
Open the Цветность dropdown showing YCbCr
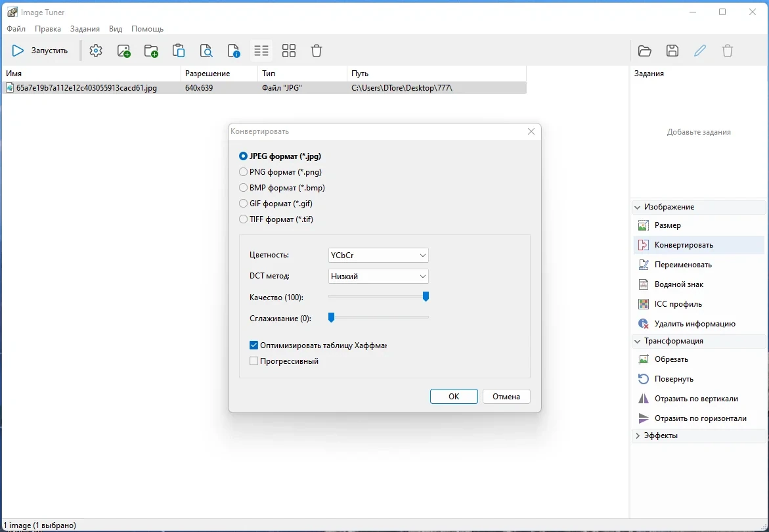(378, 255)
